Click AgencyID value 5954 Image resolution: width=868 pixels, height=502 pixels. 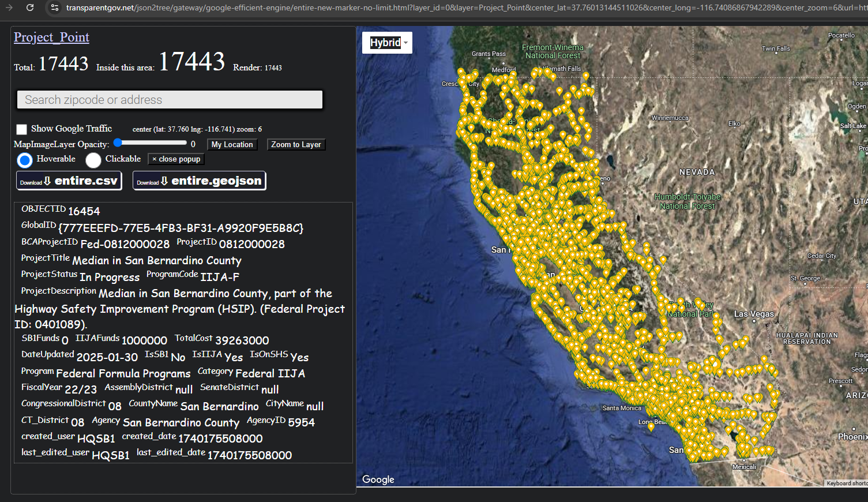point(302,422)
